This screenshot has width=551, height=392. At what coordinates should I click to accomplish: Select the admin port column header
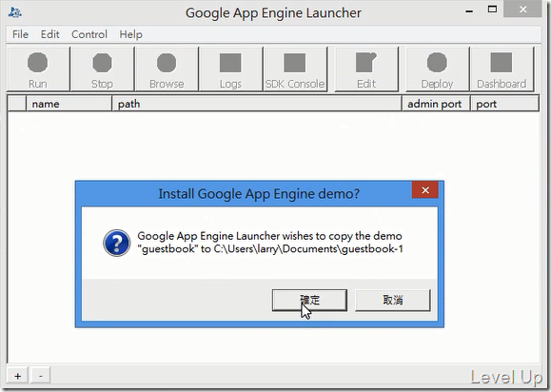tap(436, 104)
